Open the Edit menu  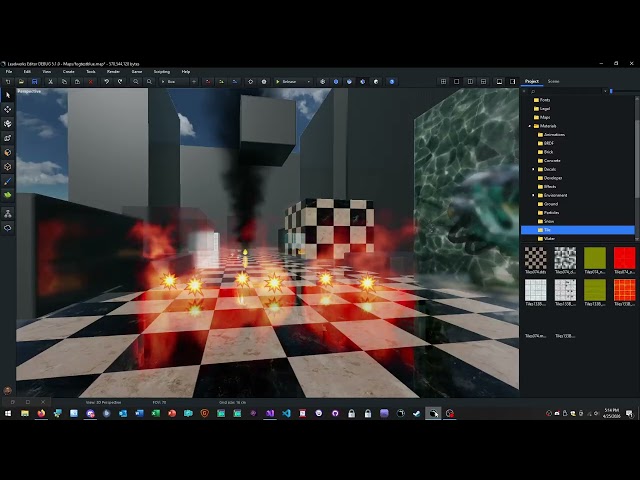coord(27,72)
